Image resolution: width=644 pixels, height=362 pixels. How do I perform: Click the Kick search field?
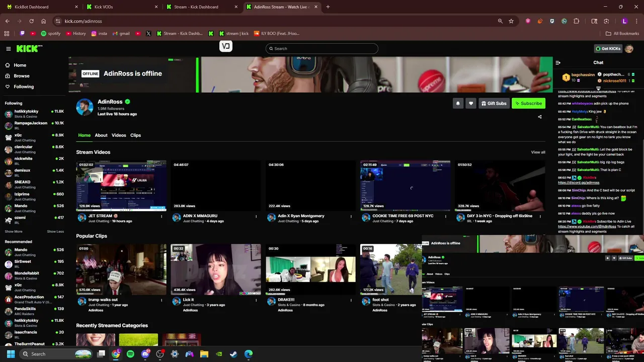tap(322, 49)
